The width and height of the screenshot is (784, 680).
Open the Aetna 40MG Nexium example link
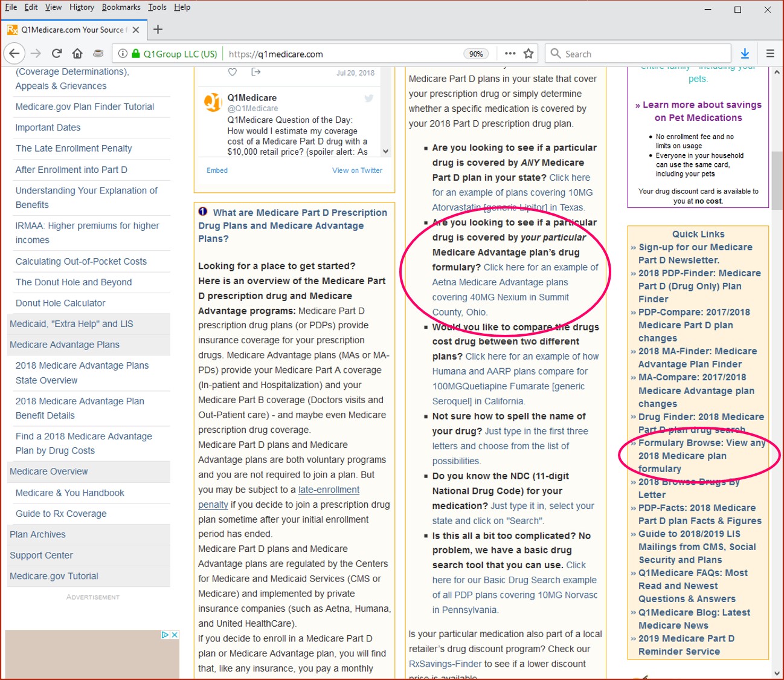pyautogui.click(x=515, y=290)
